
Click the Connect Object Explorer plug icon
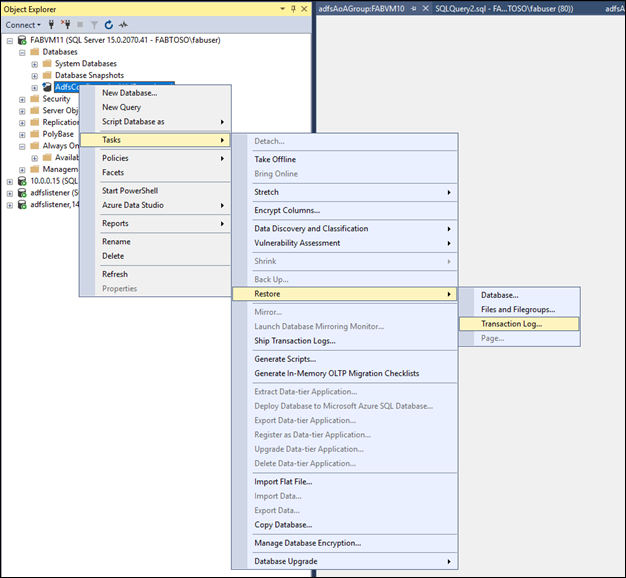51,25
